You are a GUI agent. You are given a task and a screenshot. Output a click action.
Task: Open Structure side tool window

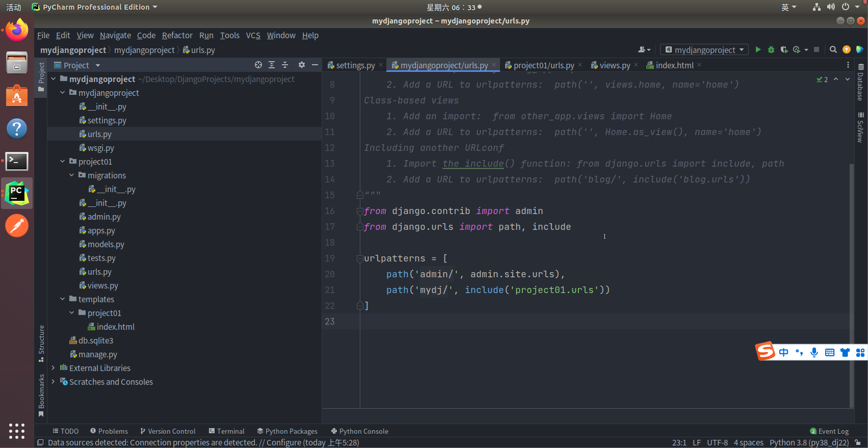point(41,344)
